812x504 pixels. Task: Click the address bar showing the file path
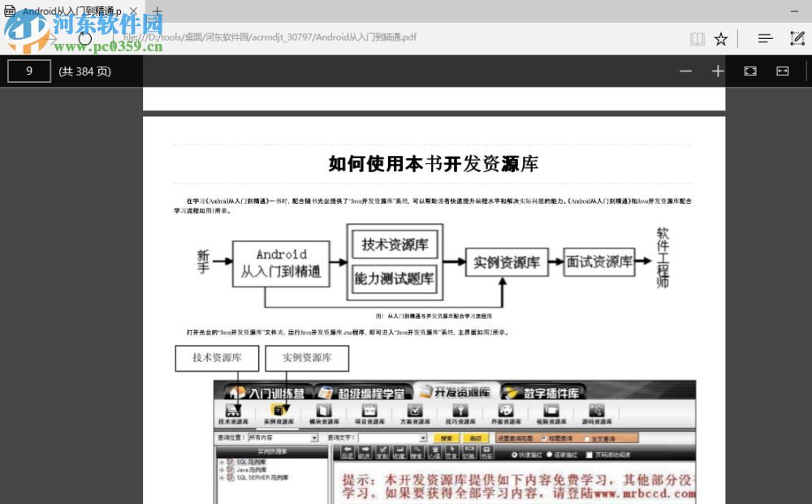(x=325, y=37)
